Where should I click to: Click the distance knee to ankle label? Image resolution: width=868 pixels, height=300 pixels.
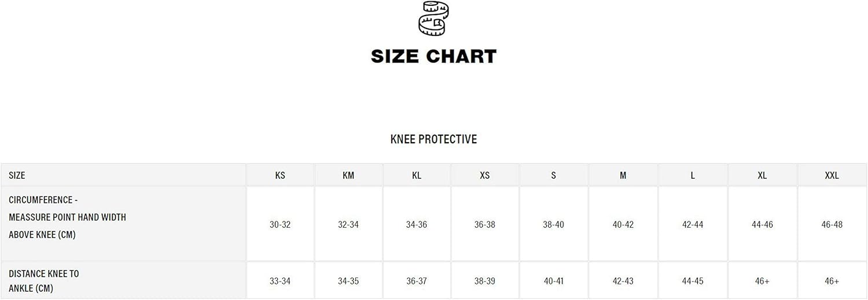pos(44,281)
